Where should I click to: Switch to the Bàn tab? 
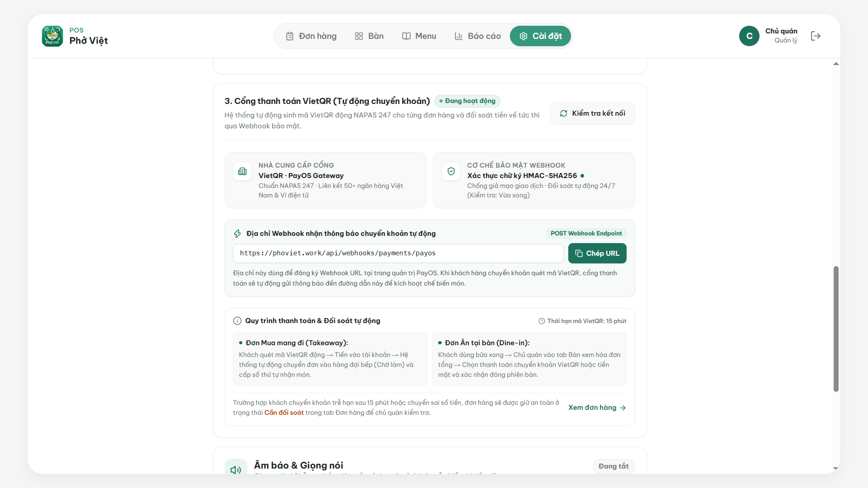click(x=369, y=36)
